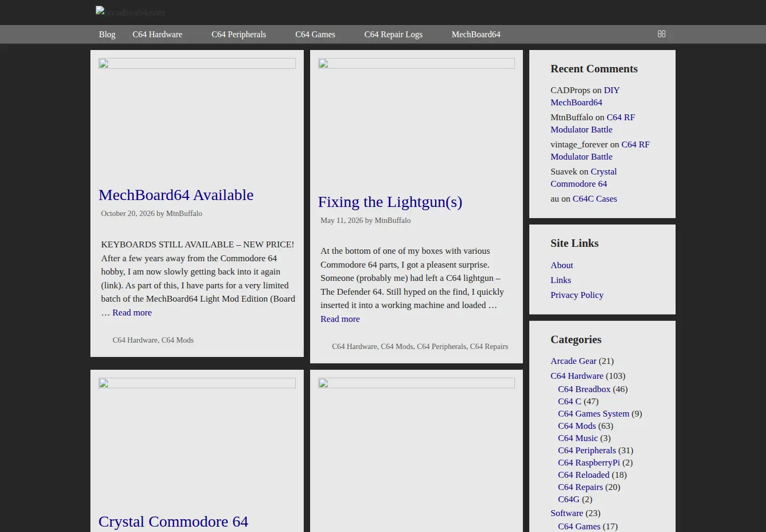This screenshot has height=532, width=766.
Task: Open C64 Repairs category in sidebar
Action: [x=580, y=487]
